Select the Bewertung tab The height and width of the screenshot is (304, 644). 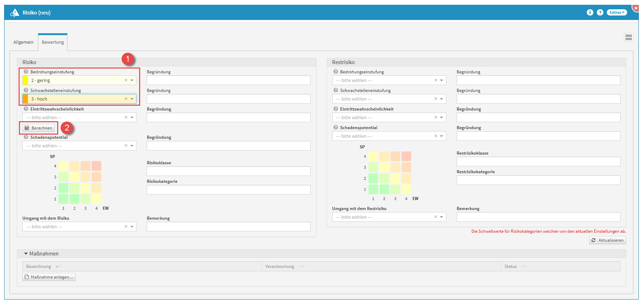(x=53, y=42)
